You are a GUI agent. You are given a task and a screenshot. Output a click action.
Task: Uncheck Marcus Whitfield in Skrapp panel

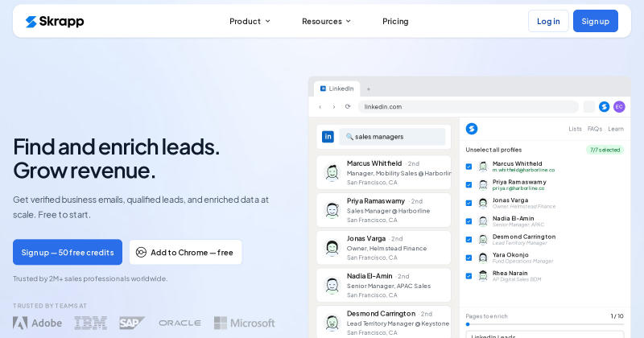point(469,167)
